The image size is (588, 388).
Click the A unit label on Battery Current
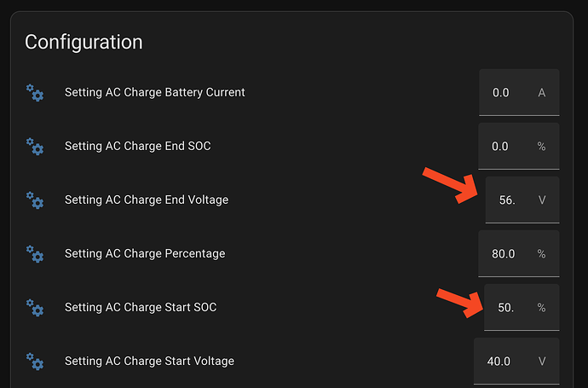pos(542,92)
